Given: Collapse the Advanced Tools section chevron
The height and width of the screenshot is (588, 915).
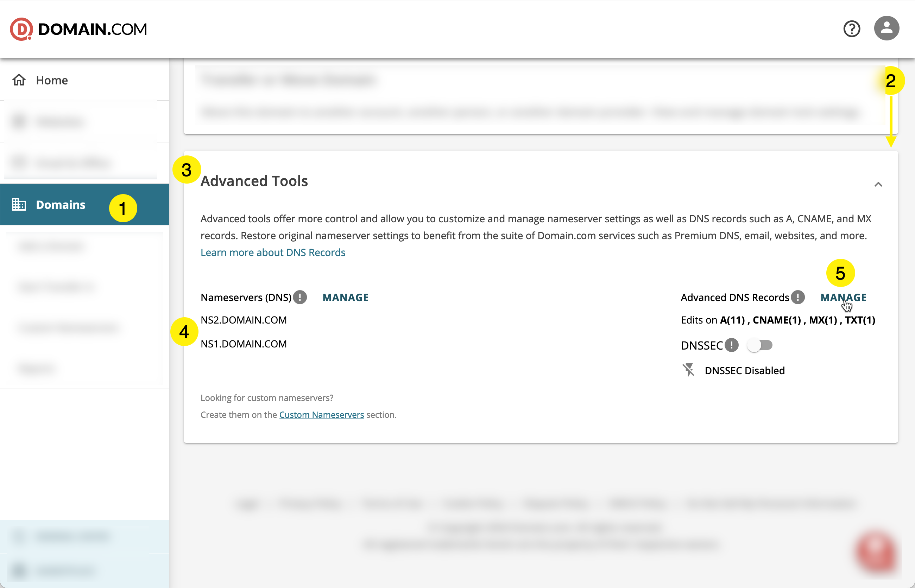Looking at the screenshot, I should (x=879, y=184).
